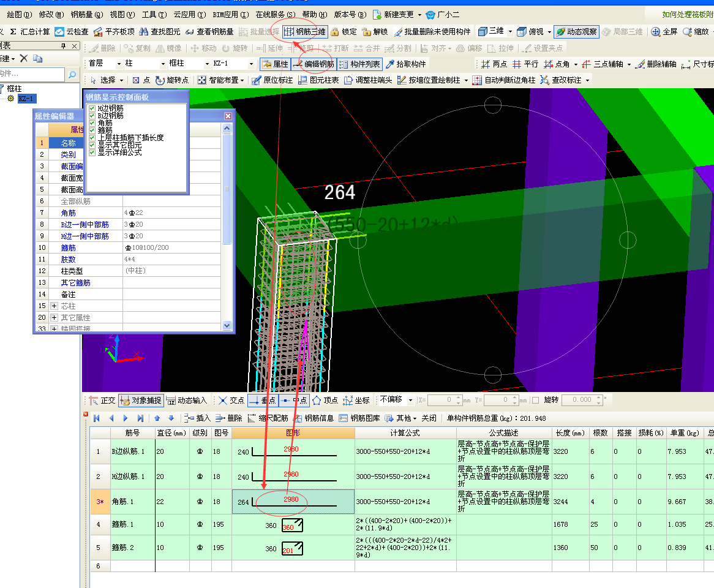
Task: Open 修改(M) menu
Action: (51, 15)
